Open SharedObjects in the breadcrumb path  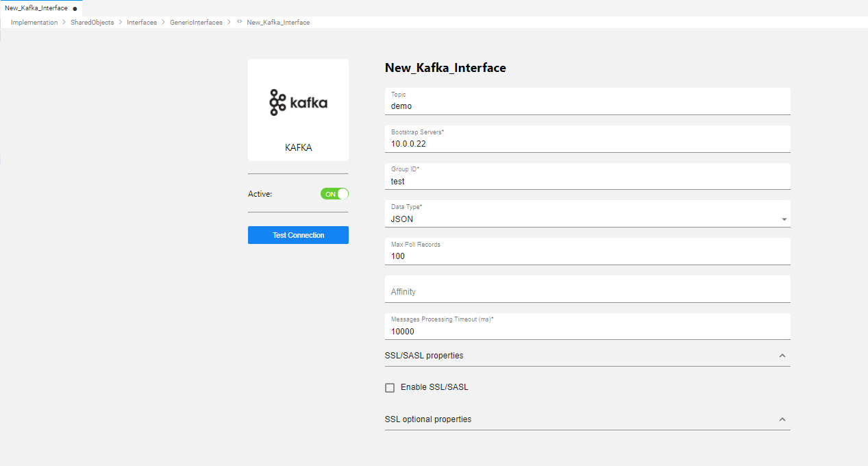pos(92,23)
